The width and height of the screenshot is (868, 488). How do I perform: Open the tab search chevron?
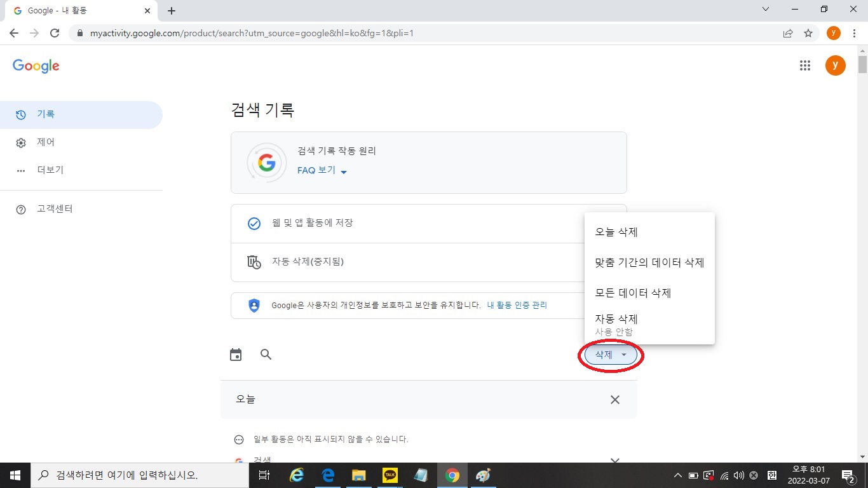tap(766, 9)
